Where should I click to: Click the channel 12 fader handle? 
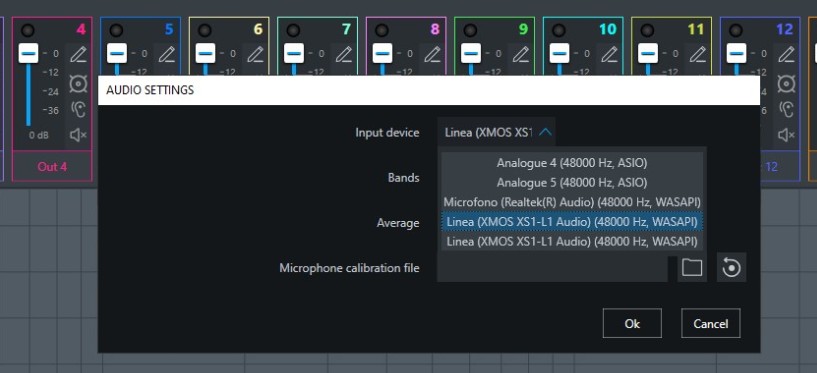pyautogui.click(x=737, y=53)
